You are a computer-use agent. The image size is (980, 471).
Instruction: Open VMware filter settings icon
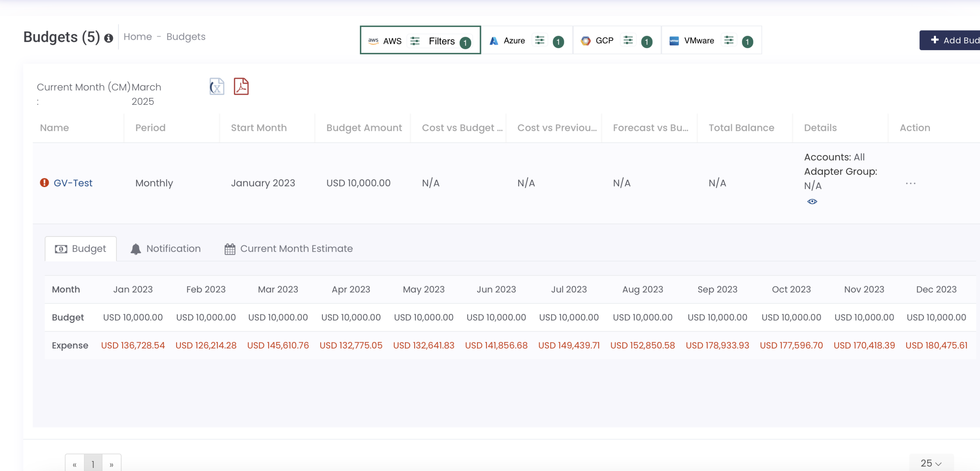(729, 40)
